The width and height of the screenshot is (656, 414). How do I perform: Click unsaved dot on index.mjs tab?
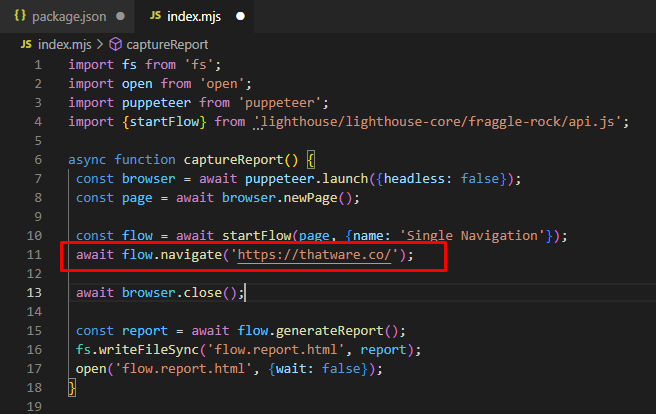pyautogui.click(x=240, y=16)
